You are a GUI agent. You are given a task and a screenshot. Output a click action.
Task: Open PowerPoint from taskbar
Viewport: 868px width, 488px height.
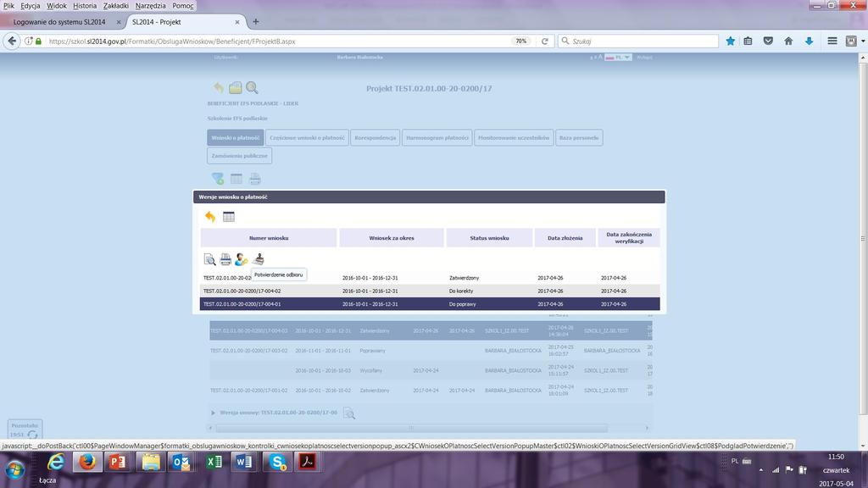point(117,462)
